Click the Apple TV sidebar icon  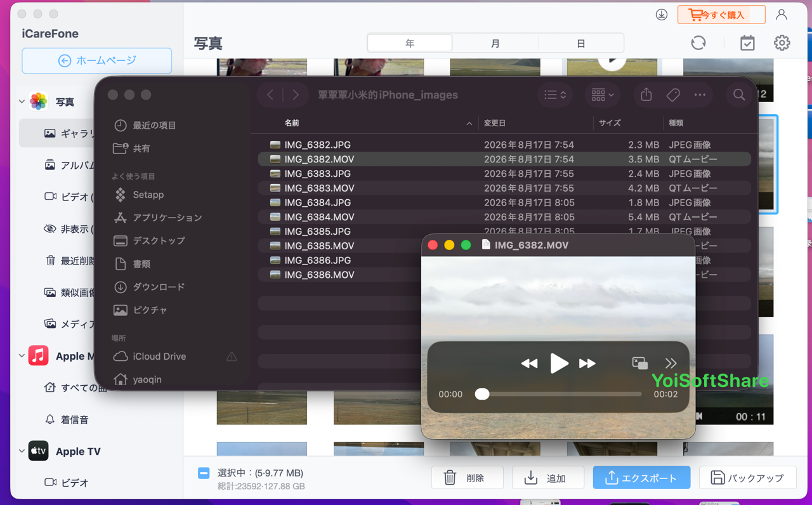click(38, 451)
